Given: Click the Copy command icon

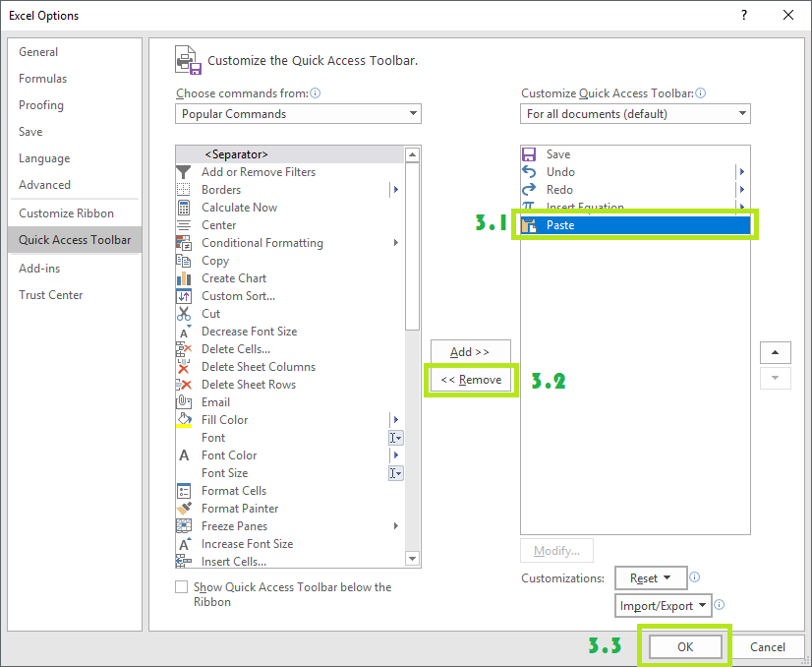Looking at the screenshot, I should [x=183, y=260].
